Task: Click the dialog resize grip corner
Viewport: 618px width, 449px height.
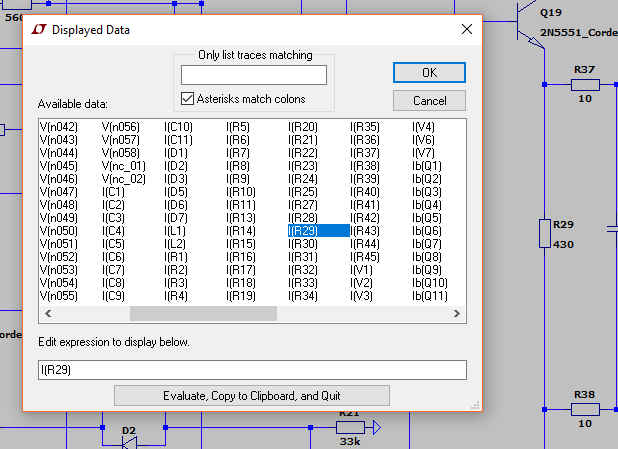Action: click(475, 405)
